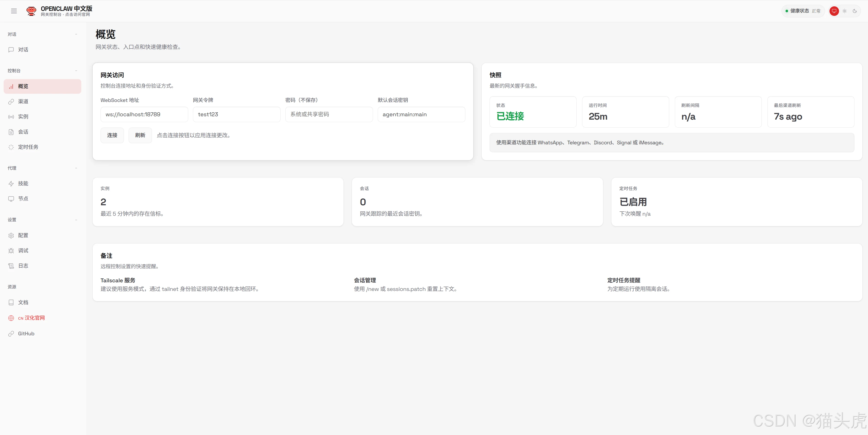Open the 配置 settings entry
Screen dimensions: 868x435
click(x=23, y=235)
